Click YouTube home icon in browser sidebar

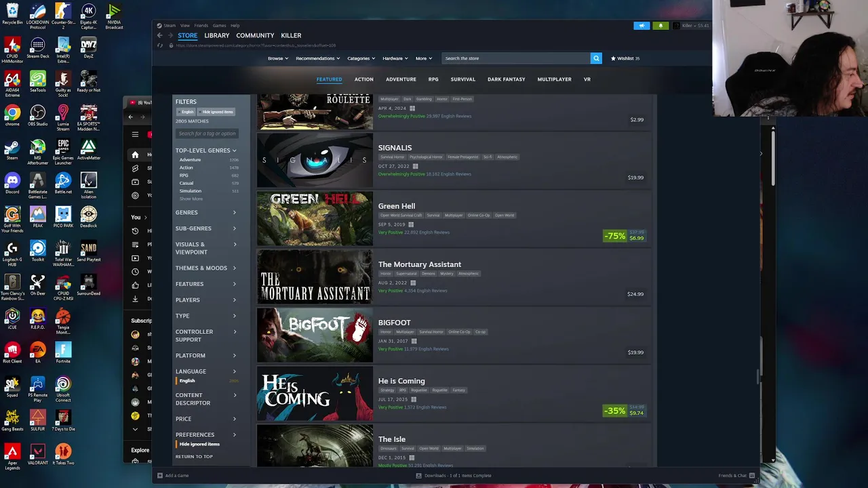pos(135,155)
